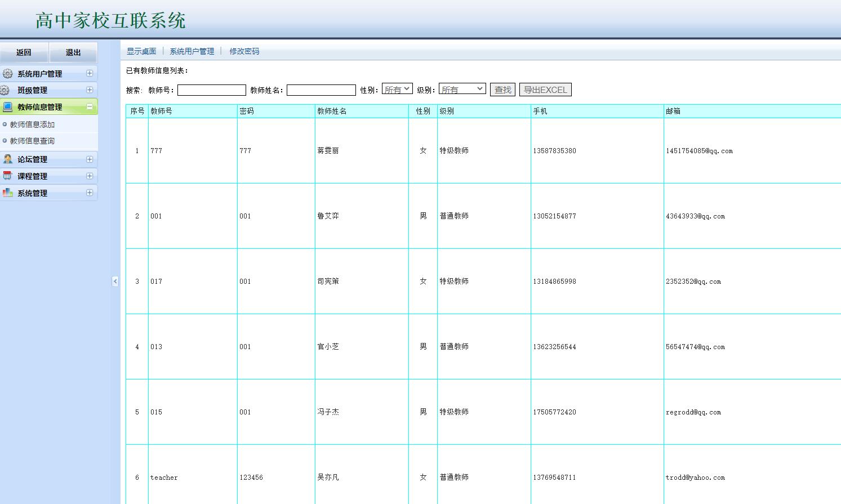
Task: Select the 系统管理 menu label
Action: pyautogui.click(x=32, y=193)
